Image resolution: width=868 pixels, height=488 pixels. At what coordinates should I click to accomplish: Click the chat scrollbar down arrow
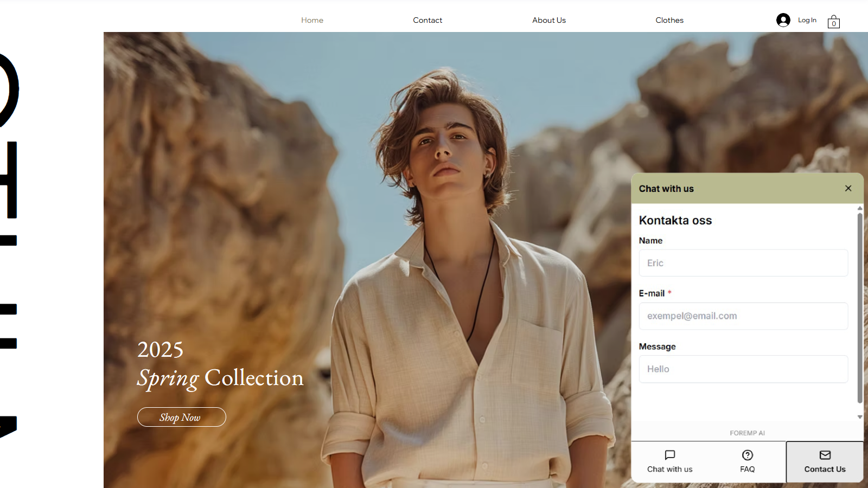point(859,417)
